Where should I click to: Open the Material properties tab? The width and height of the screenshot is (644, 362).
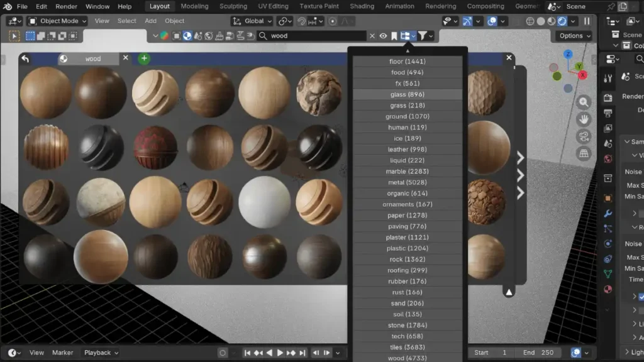click(x=608, y=289)
